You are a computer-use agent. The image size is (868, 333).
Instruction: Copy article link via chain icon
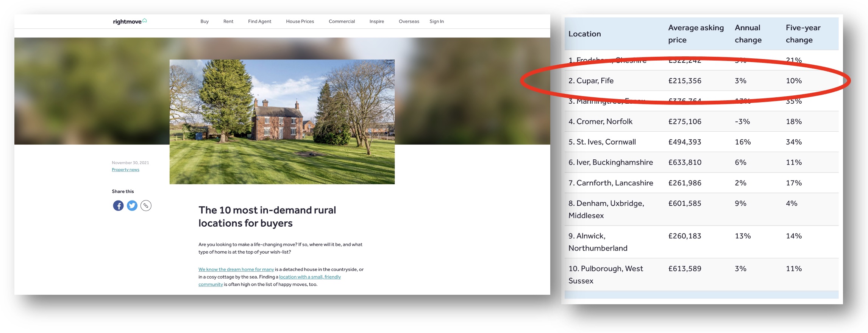(x=146, y=205)
